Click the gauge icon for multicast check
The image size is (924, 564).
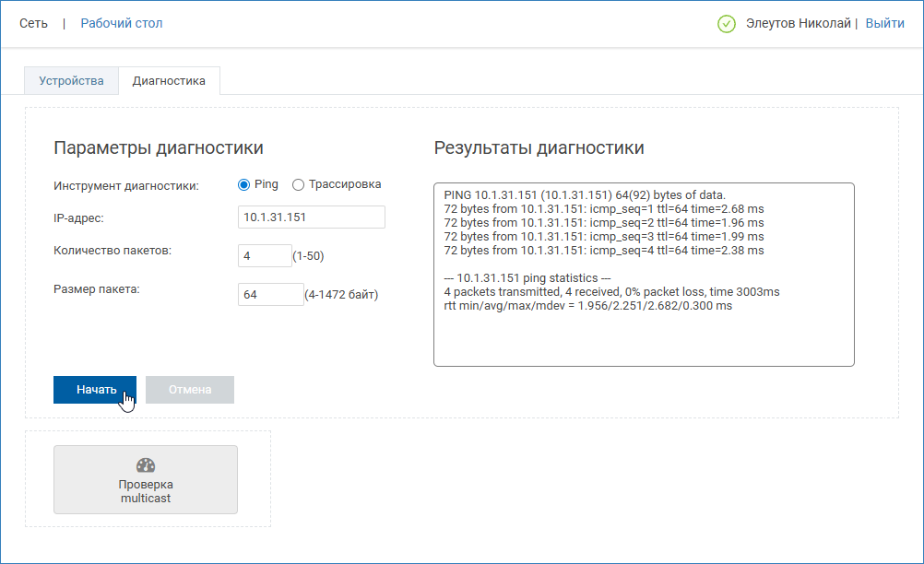(x=145, y=465)
